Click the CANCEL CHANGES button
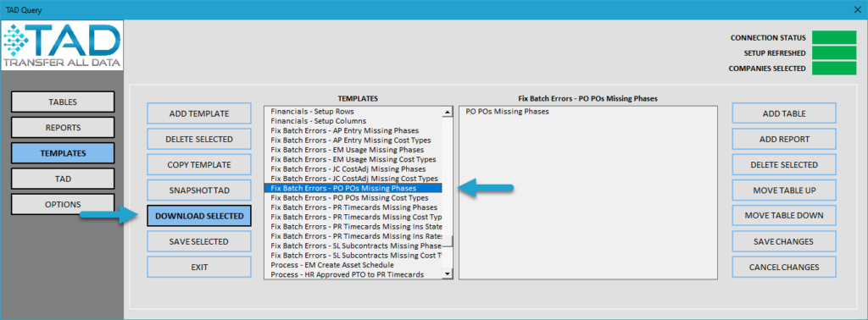The width and height of the screenshot is (868, 320). tap(784, 267)
